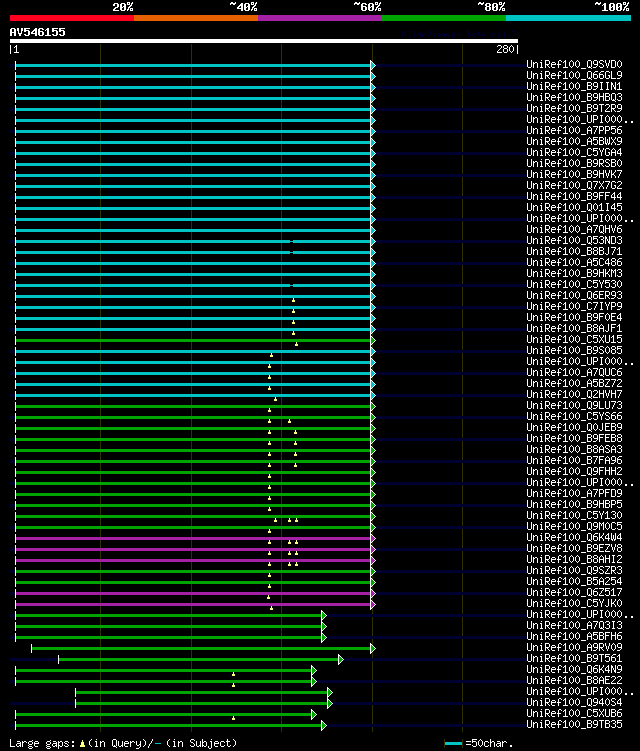Open UniRef100_A7QHV6 hit
This screenshot has height=751, width=640.
click(x=574, y=229)
